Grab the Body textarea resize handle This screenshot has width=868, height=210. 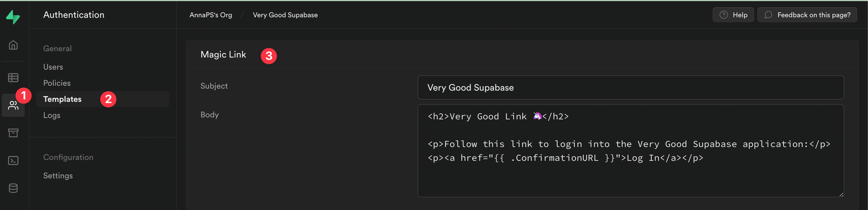point(841,194)
